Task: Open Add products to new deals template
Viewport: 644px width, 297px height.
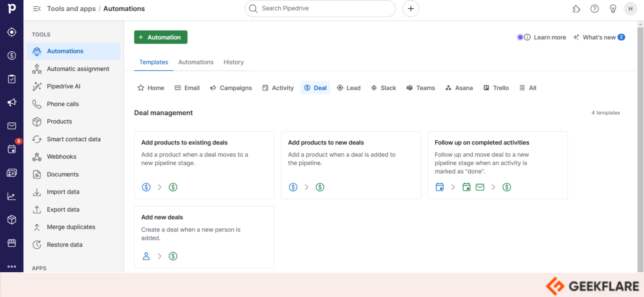Action: coord(351,165)
